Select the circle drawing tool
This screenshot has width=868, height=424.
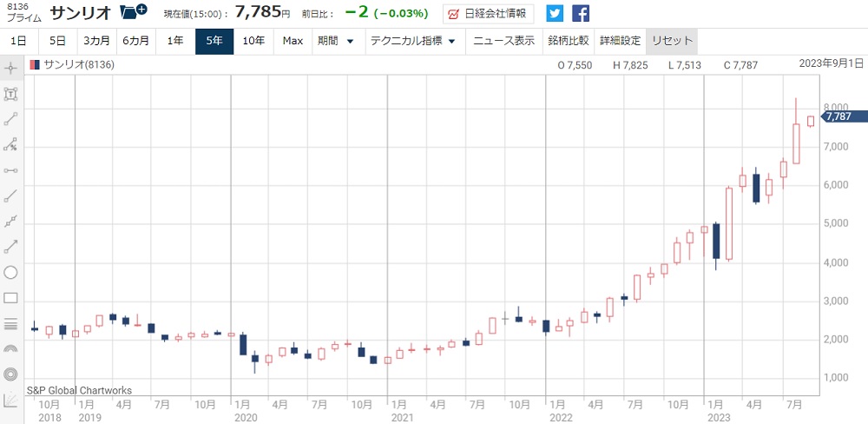coord(10,273)
